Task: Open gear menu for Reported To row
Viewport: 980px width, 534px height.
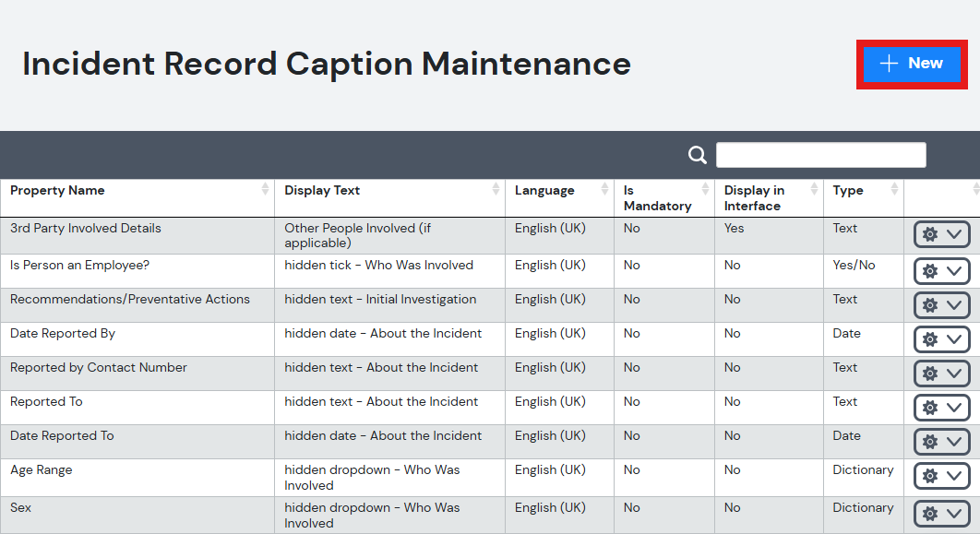Action: [942, 408]
